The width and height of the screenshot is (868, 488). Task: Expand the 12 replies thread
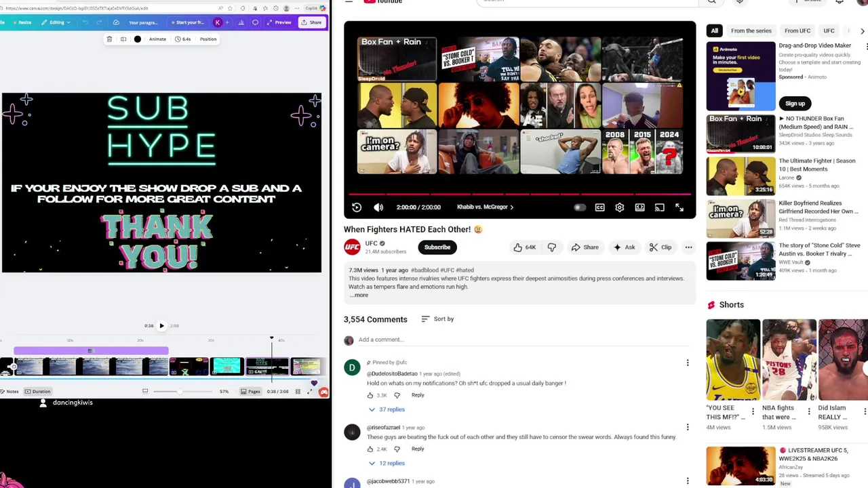[387, 463]
